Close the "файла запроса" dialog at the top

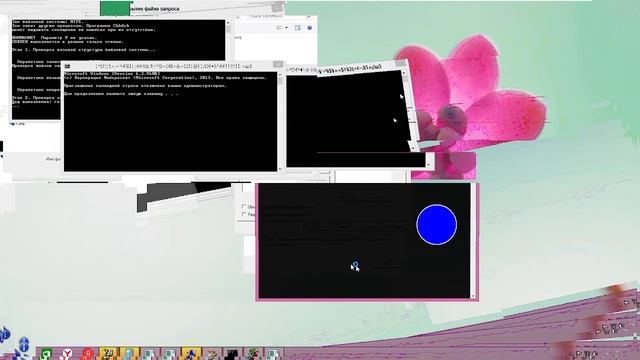pyautogui.click(x=277, y=7)
